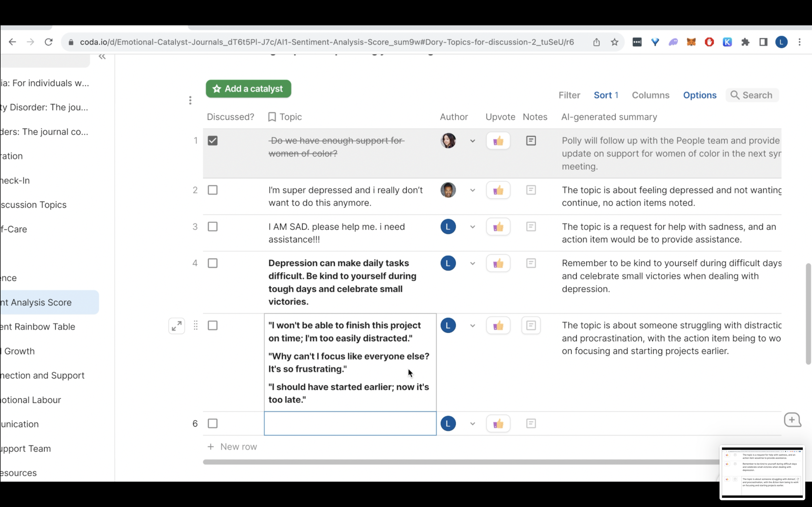This screenshot has height=507, width=812.
Task: Collapse the sidebar with the double-chevron icon
Action: 102,57
